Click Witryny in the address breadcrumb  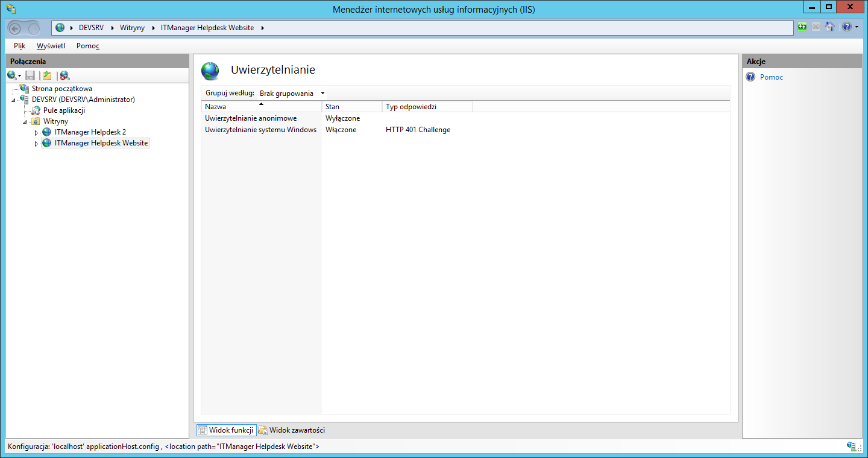point(132,28)
